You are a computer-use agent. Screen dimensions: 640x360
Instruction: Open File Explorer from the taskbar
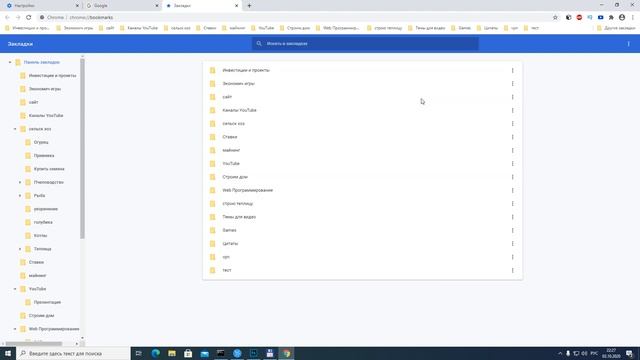tap(172, 353)
